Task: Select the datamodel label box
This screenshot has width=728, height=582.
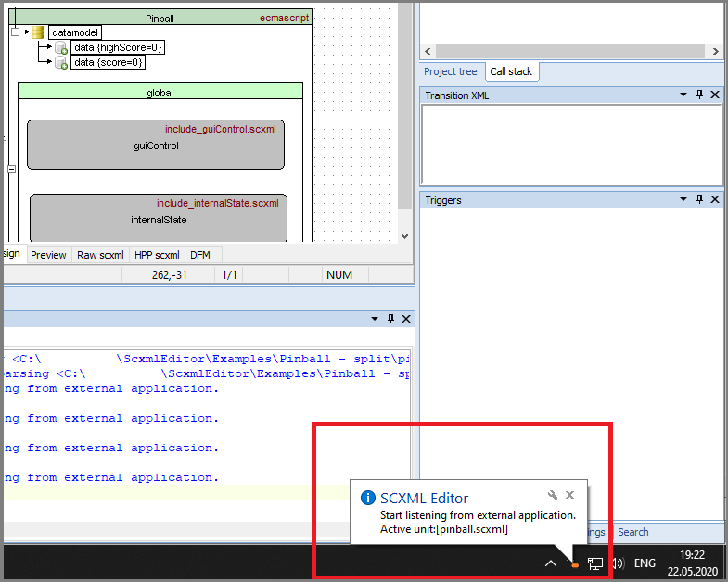Action: (75, 32)
